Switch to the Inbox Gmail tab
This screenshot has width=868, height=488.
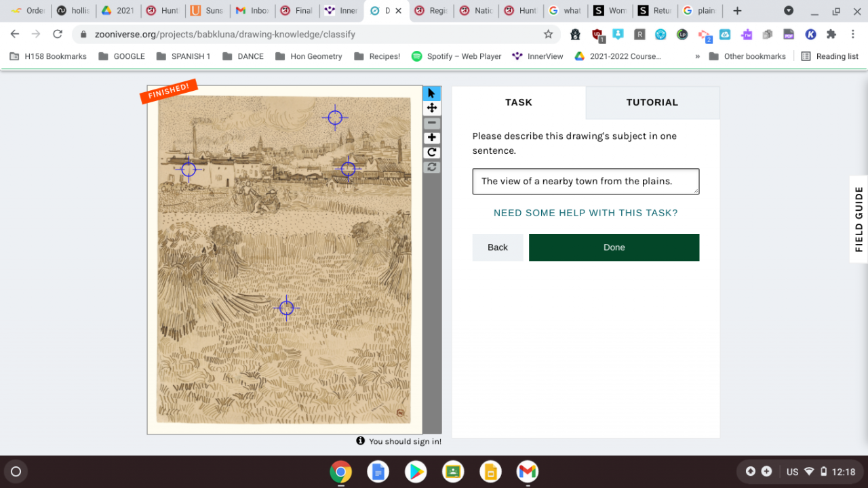tap(252, 11)
